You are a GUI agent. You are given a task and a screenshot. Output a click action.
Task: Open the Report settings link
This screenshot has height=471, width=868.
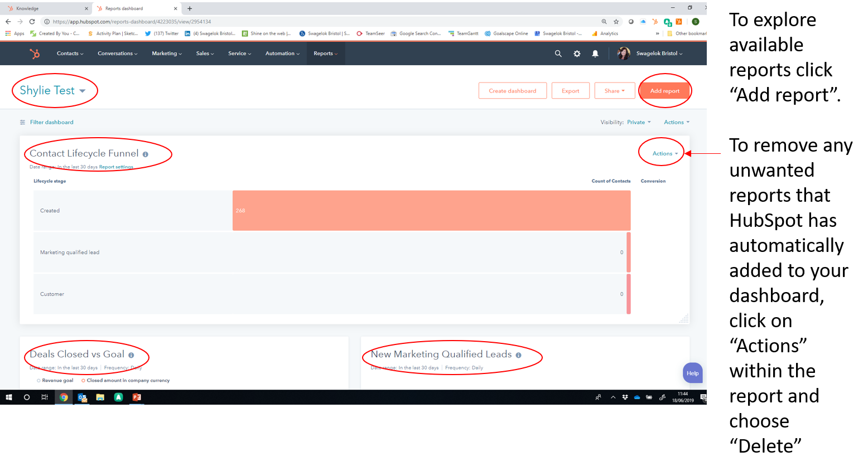[116, 167]
